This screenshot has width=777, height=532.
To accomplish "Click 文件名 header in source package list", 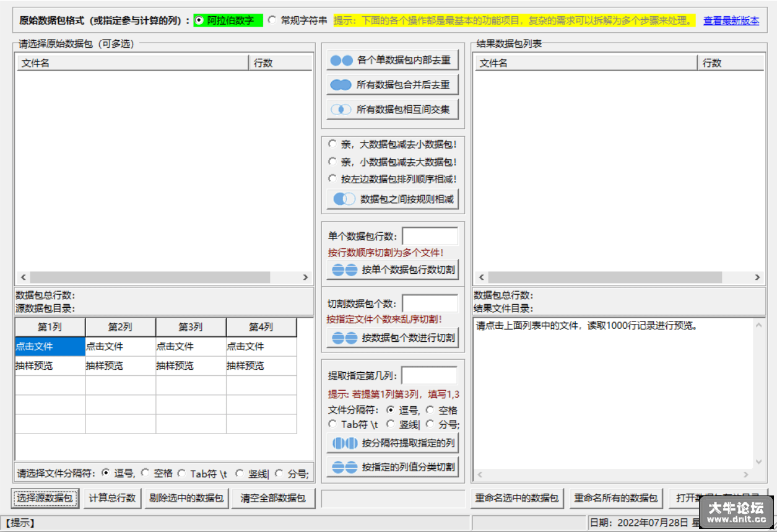I will click(132, 63).
